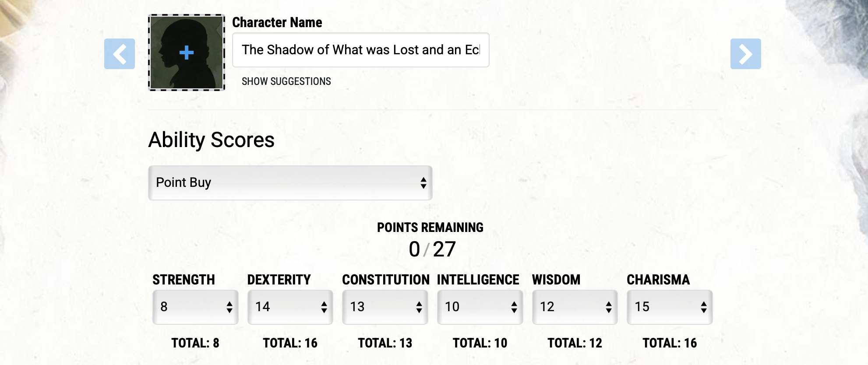Click the next step right arrow
This screenshot has height=365, width=868.
pyautogui.click(x=745, y=54)
